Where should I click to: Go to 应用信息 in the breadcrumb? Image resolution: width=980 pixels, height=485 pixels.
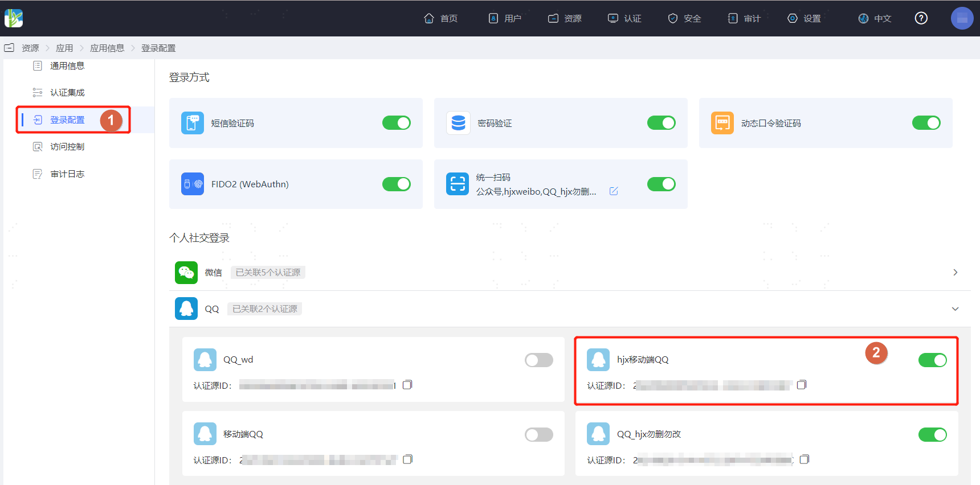[107, 48]
